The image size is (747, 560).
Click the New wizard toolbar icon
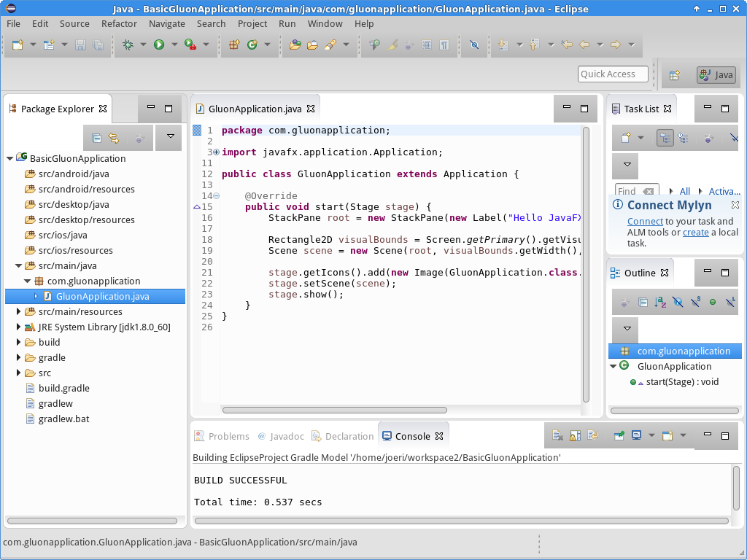pyautogui.click(x=18, y=44)
